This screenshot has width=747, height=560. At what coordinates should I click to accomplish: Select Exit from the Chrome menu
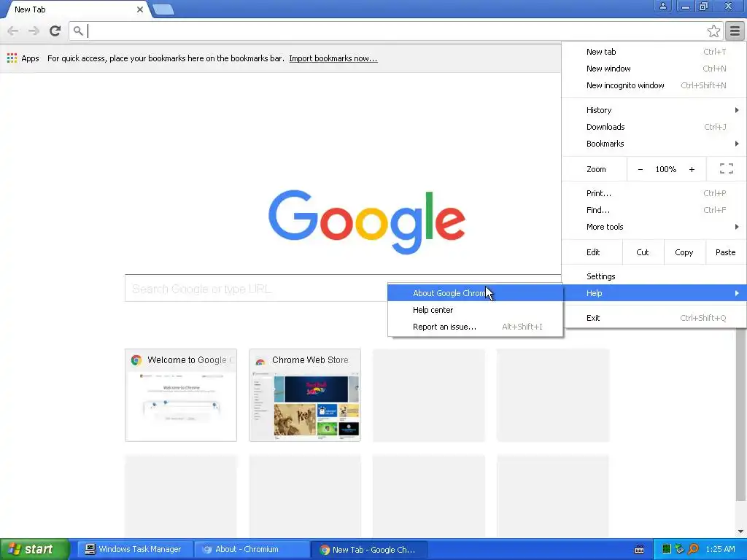(x=654, y=318)
